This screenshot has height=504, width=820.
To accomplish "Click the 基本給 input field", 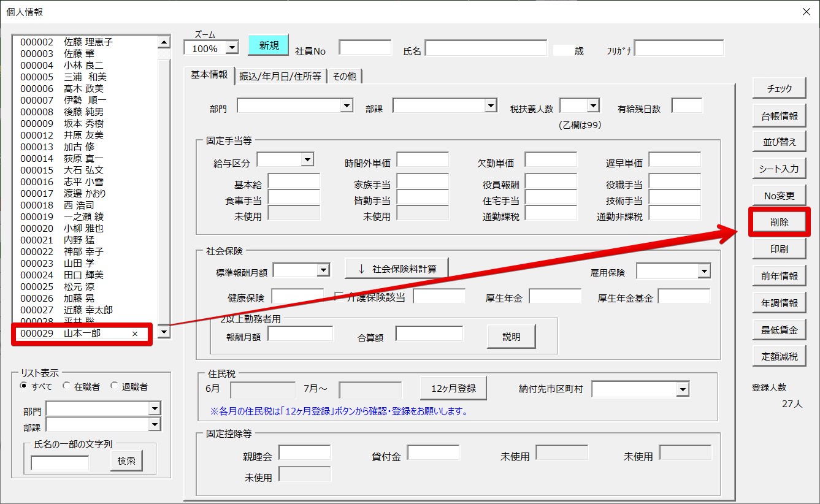I will [294, 181].
